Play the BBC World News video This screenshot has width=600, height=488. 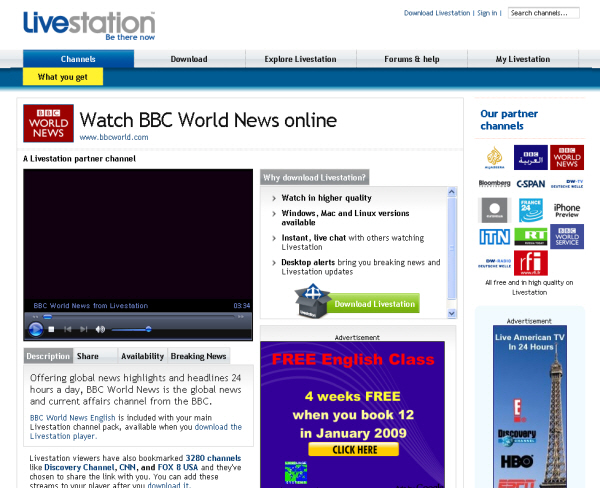[36, 329]
